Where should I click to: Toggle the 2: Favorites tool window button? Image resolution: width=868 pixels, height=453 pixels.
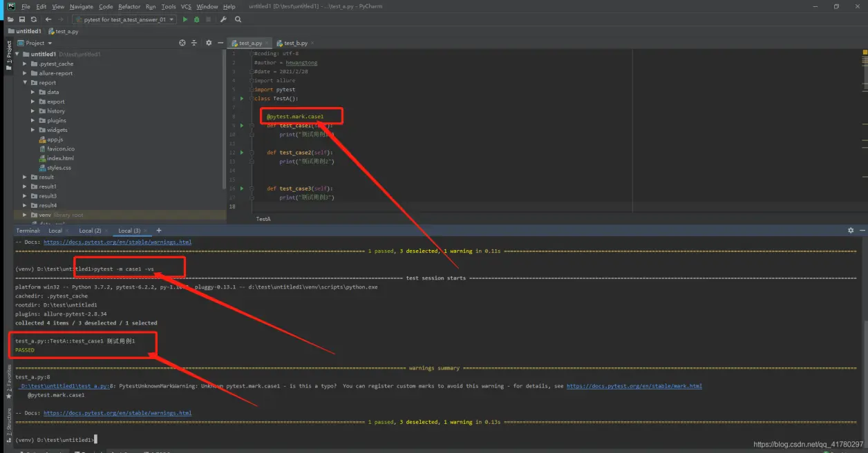click(9, 383)
